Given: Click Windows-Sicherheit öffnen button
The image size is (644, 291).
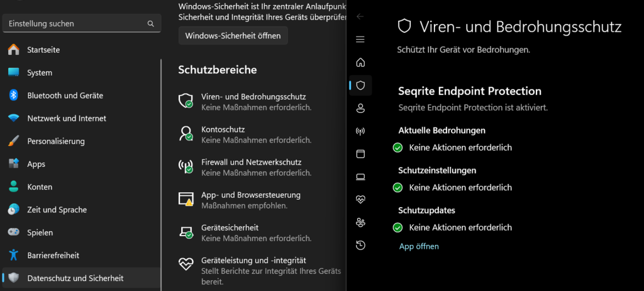Looking at the screenshot, I should pos(233,36).
